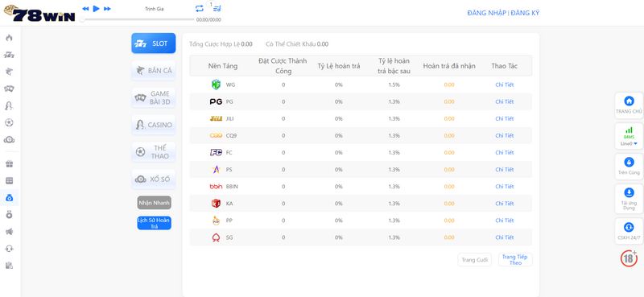Open the music playlist icon
Viewport: 644px width, 297px height.
[x=217, y=8]
